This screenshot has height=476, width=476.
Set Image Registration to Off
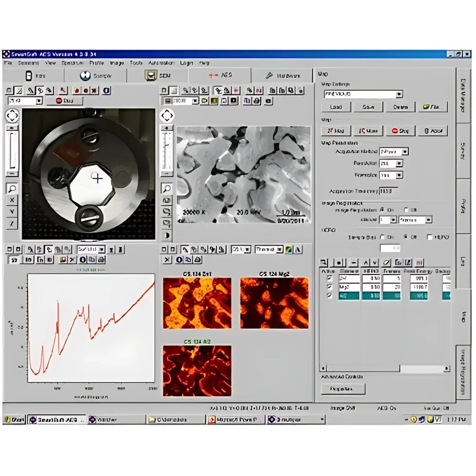(406, 210)
